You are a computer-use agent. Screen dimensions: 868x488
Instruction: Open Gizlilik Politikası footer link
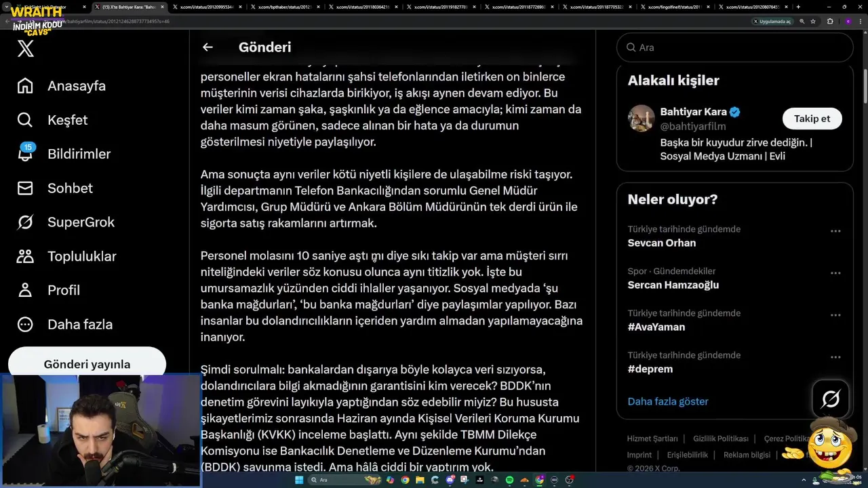721,439
